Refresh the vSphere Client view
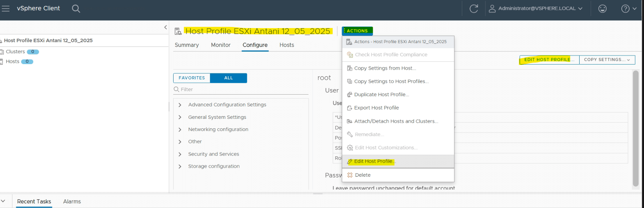This screenshot has height=208, width=644. tap(474, 9)
